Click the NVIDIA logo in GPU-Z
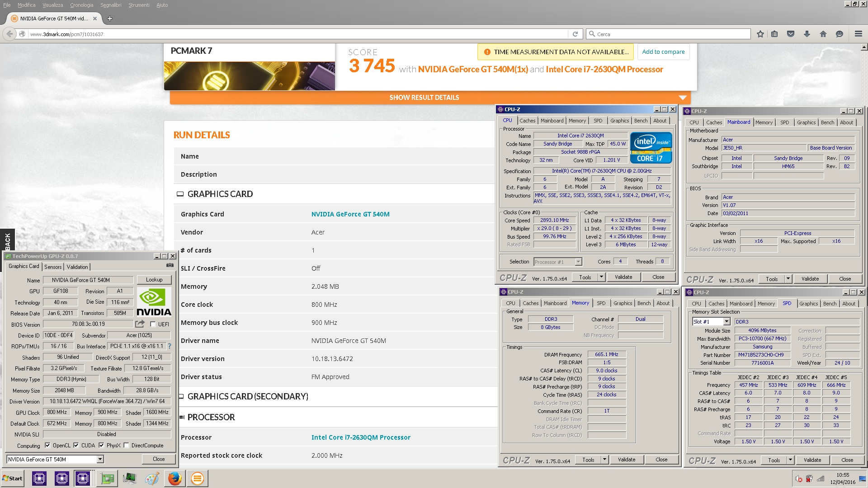The width and height of the screenshot is (868, 488). (x=154, y=302)
